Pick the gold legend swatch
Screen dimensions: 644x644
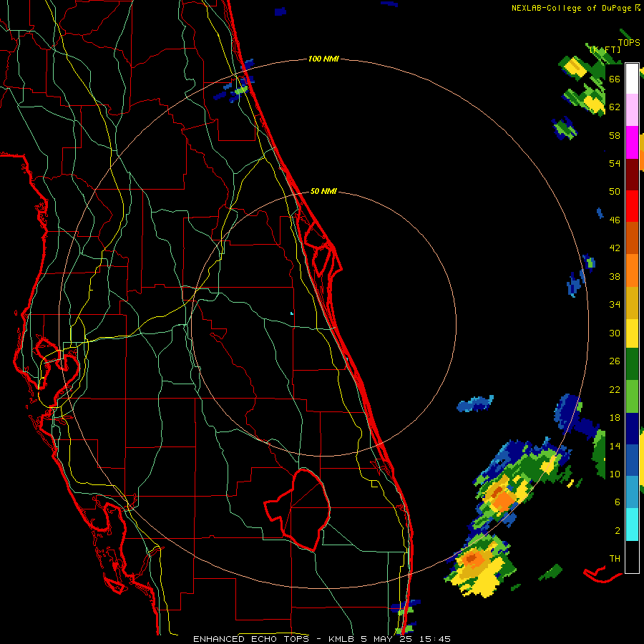[632, 303]
